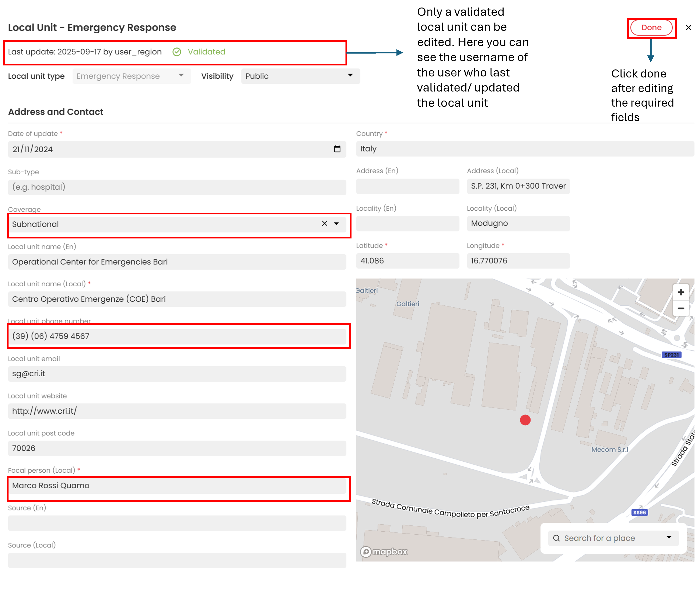The width and height of the screenshot is (700, 591).
Task: Expand the Search for a place dropdown arrow
Action: point(669,537)
